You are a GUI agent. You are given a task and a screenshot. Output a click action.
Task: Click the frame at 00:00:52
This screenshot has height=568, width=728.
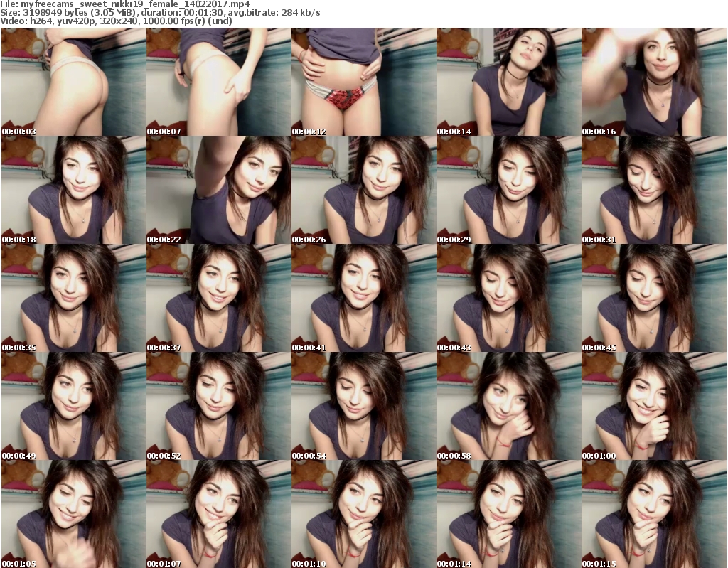219,407
